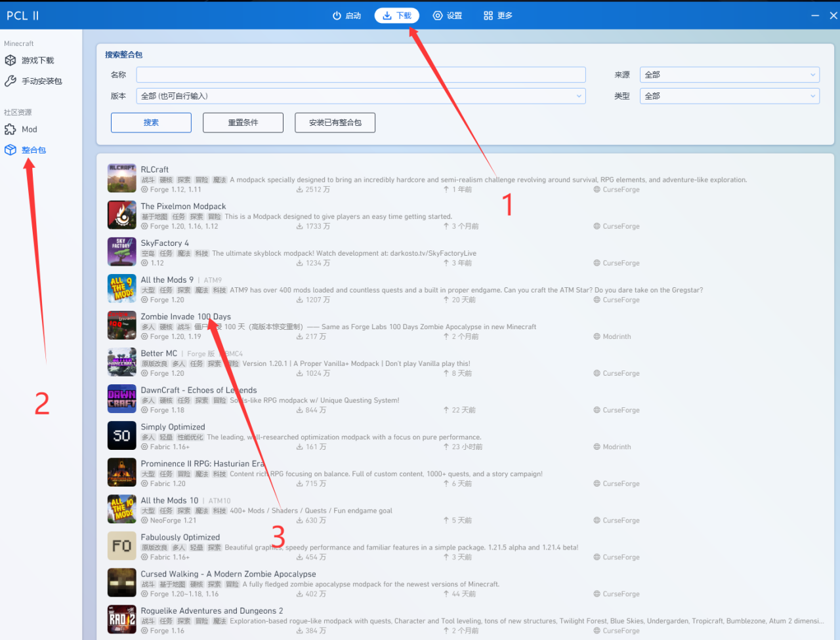Click the All the Mods 9 thumbnail
This screenshot has height=640, width=840.
coord(122,289)
